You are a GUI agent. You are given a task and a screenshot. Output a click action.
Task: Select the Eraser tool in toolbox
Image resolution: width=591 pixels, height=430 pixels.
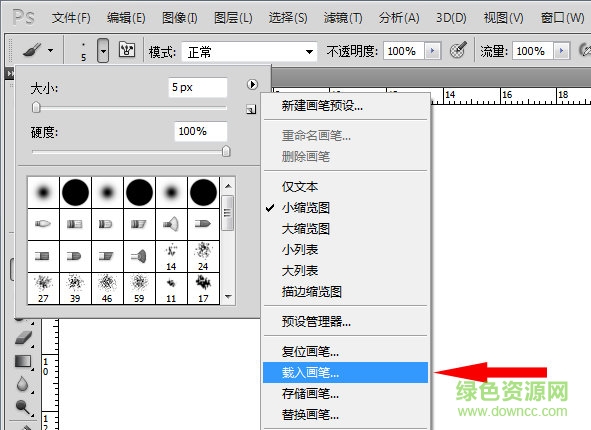point(23,338)
